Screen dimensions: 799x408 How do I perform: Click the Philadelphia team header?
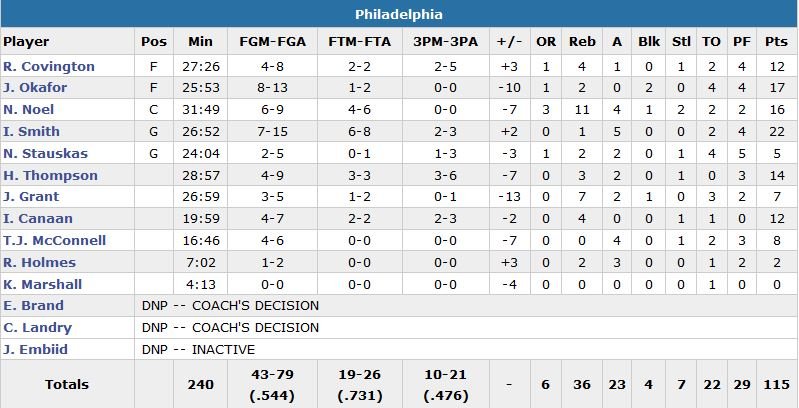(x=399, y=14)
